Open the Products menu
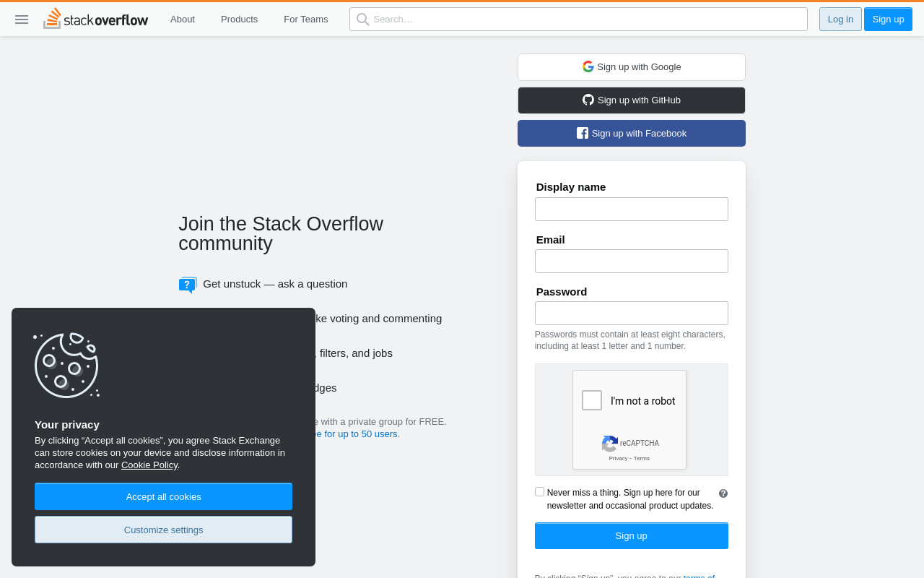924x578 pixels. [239, 20]
